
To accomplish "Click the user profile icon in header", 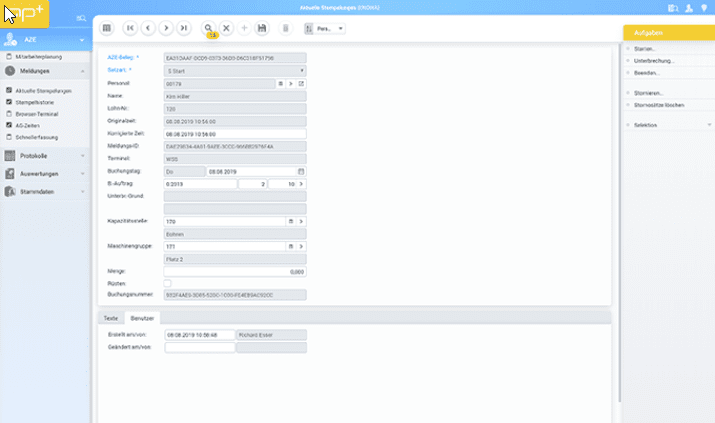I will coord(688,8).
